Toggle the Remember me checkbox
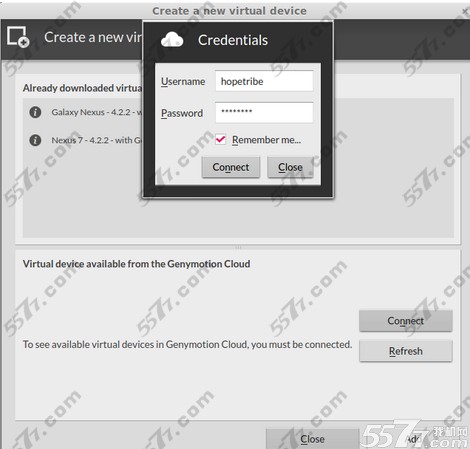Viewport: 470px width, 449px height. pos(220,139)
